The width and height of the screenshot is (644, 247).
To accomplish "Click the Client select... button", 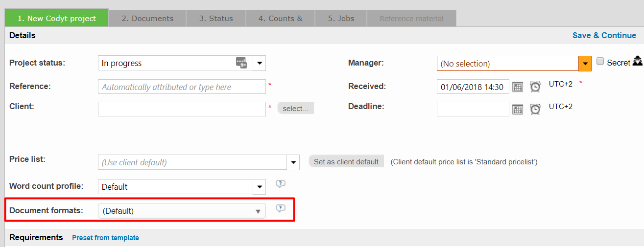I will point(295,109).
